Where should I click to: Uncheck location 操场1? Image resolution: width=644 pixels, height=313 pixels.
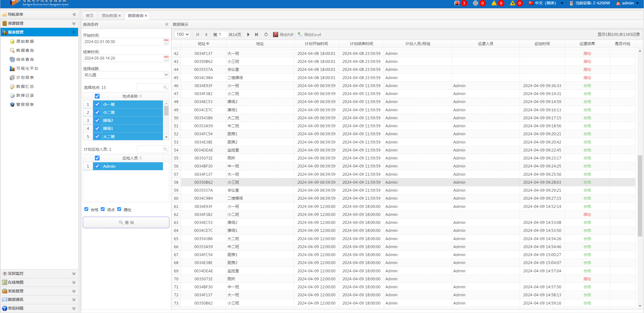[x=97, y=128]
